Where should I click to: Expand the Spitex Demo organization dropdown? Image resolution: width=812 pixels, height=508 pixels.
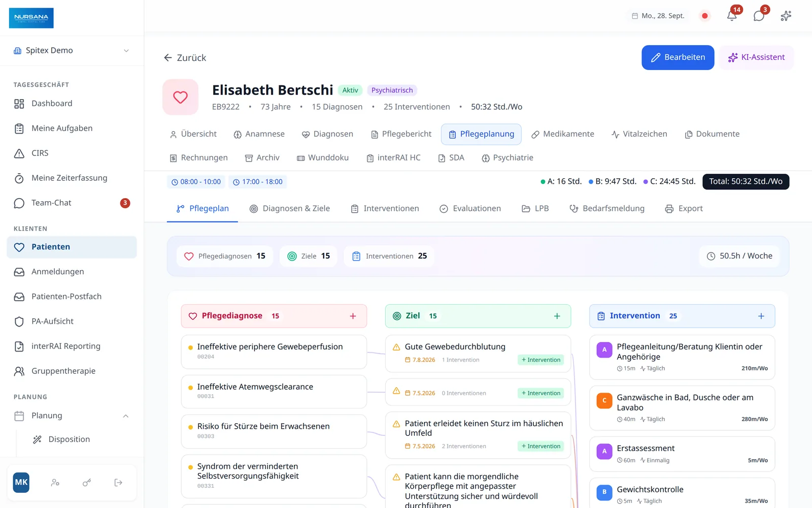click(72, 50)
